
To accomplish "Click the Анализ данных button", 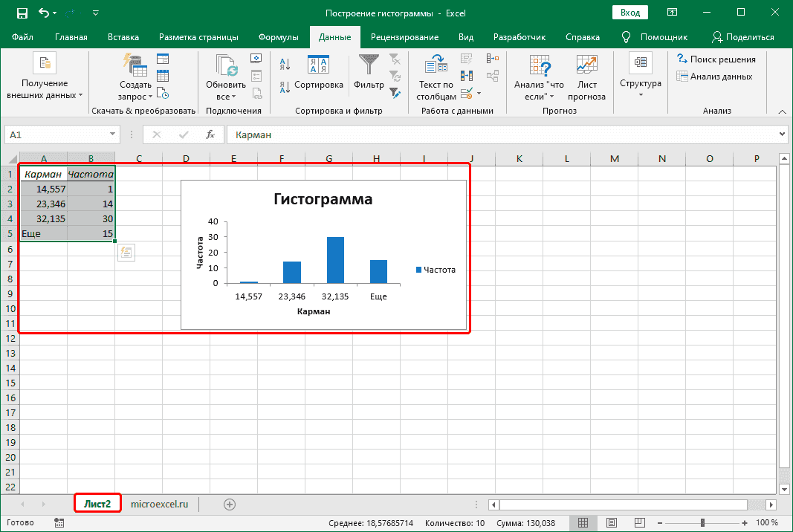I will [714, 77].
